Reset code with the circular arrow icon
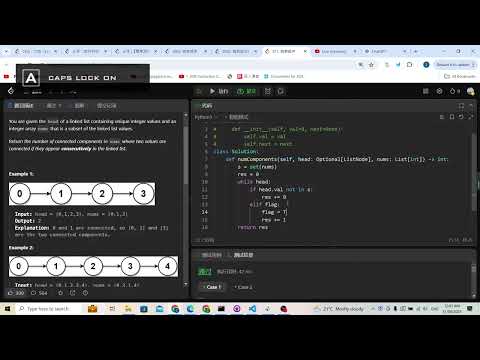The width and height of the screenshot is (480, 360). pyautogui.click(x=461, y=117)
